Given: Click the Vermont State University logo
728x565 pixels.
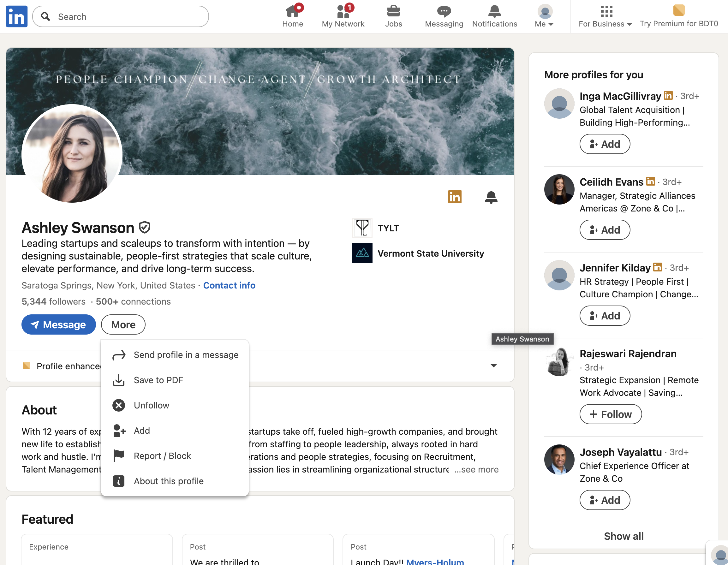Looking at the screenshot, I should click(x=362, y=253).
